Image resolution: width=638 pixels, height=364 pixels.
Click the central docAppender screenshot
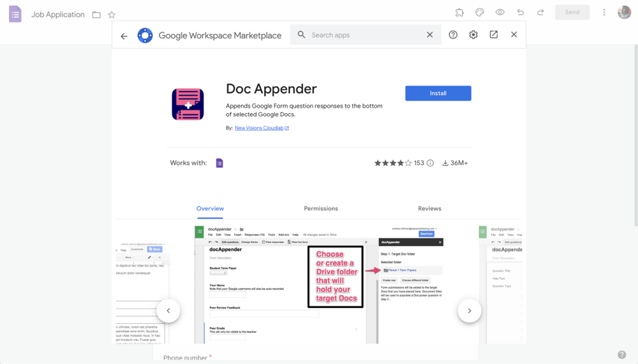pyautogui.click(x=319, y=285)
